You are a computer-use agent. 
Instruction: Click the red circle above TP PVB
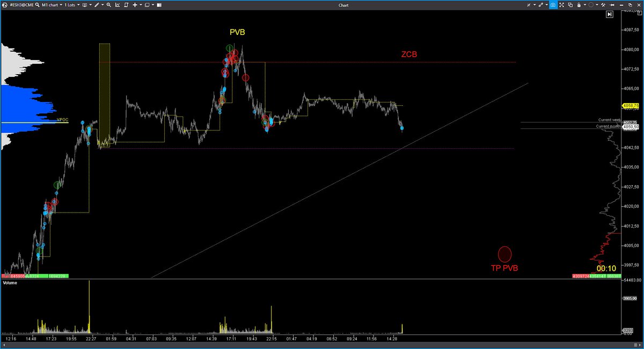tap(504, 254)
